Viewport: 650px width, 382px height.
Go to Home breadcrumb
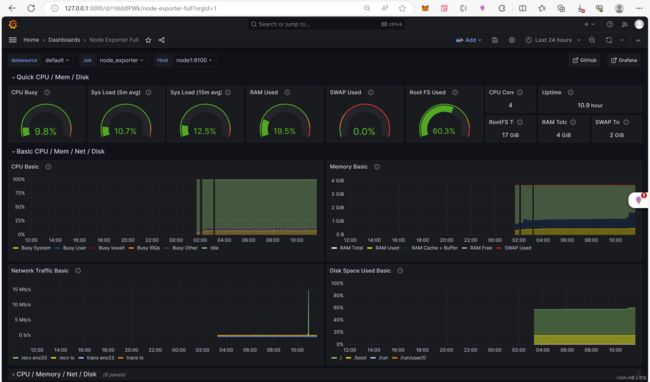coord(31,40)
